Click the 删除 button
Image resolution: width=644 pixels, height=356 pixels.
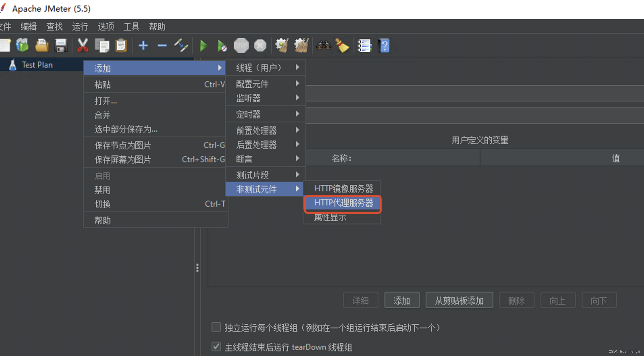[516, 300]
